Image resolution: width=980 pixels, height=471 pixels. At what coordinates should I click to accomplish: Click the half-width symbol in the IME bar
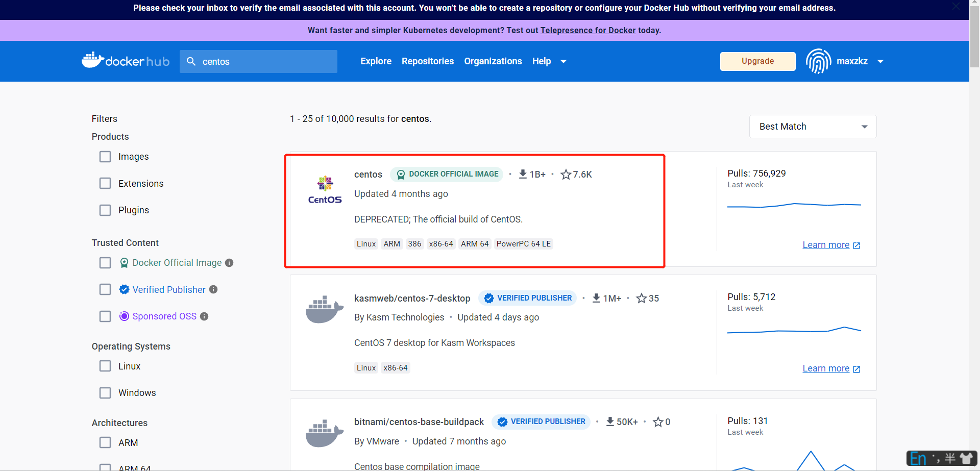(950, 458)
